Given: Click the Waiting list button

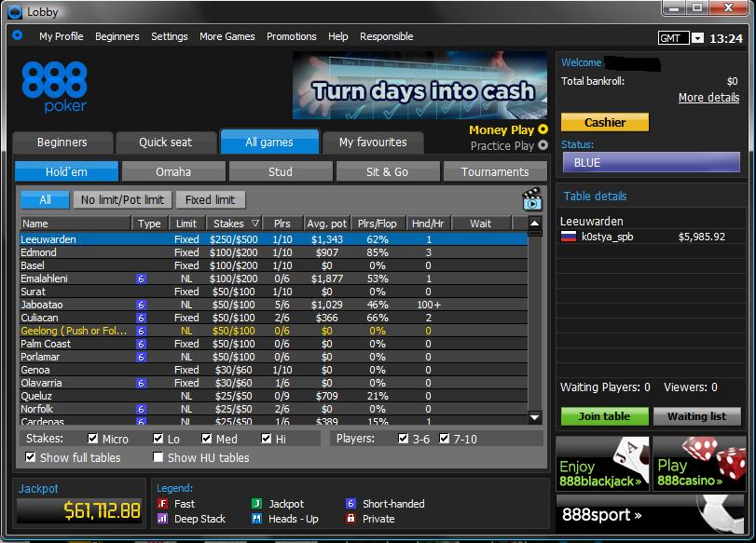Looking at the screenshot, I should 696,416.
